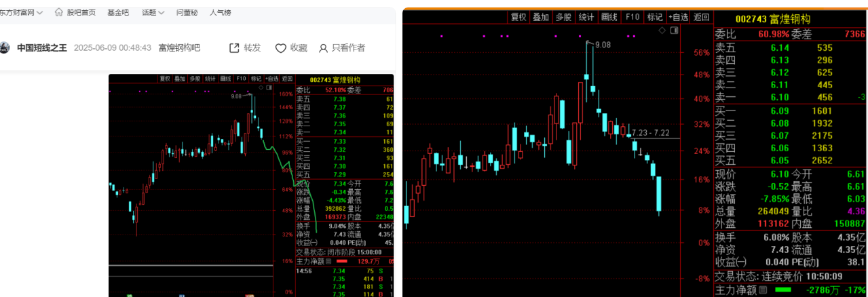Select the 卖四 6.13 order row
The height and width of the screenshot is (297, 868).
(791, 60)
